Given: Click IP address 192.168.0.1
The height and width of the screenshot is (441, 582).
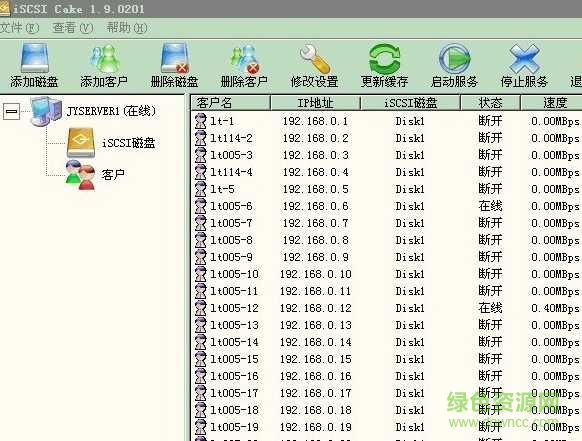Looking at the screenshot, I should point(315,121).
